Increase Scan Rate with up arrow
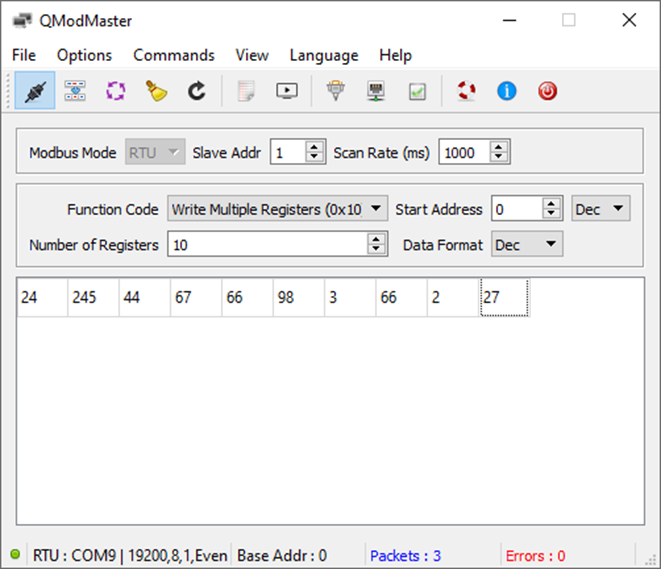This screenshot has height=569, width=661. 499,147
